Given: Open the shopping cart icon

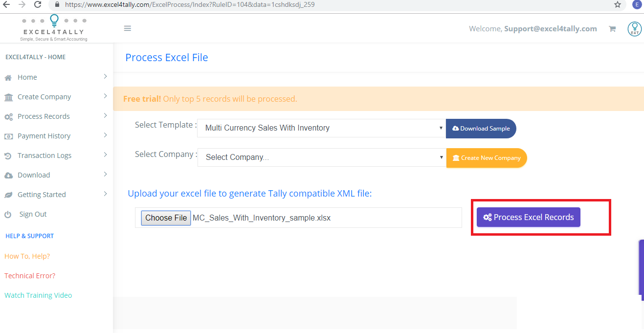Looking at the screenshot, I should click(612, 29).
